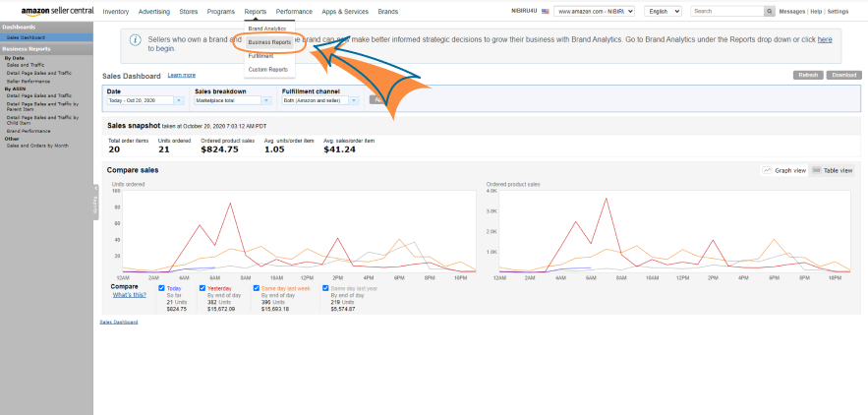Screen dimensions: 868x415
Task: Open the Sales breakdown dropdown
Action: [232, 100]
